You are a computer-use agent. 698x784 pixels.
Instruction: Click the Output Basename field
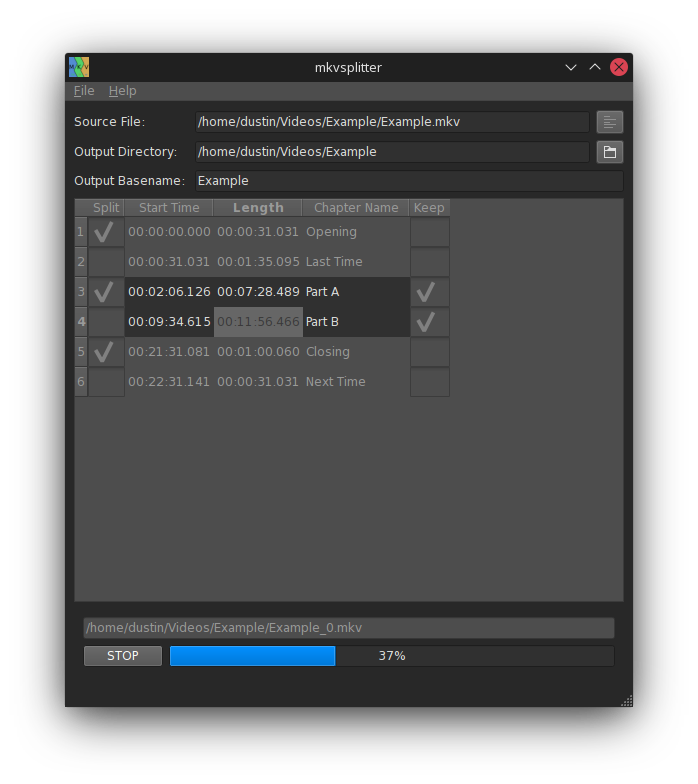point(409,181)
